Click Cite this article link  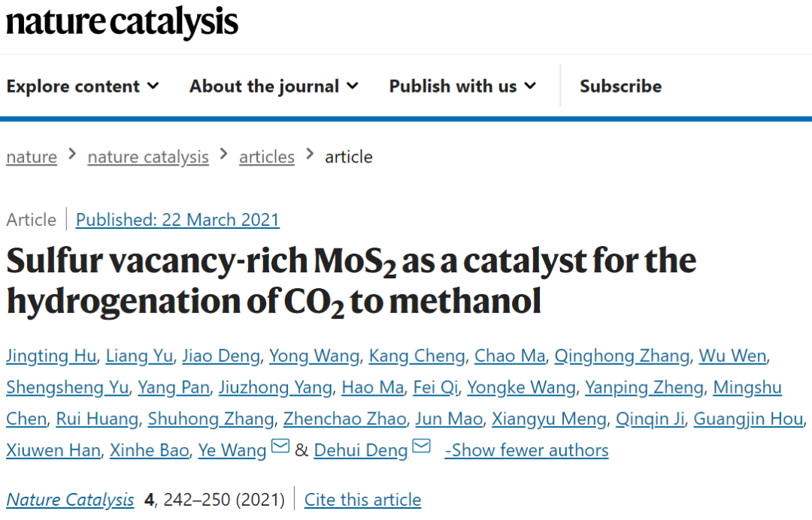point(362,500)
